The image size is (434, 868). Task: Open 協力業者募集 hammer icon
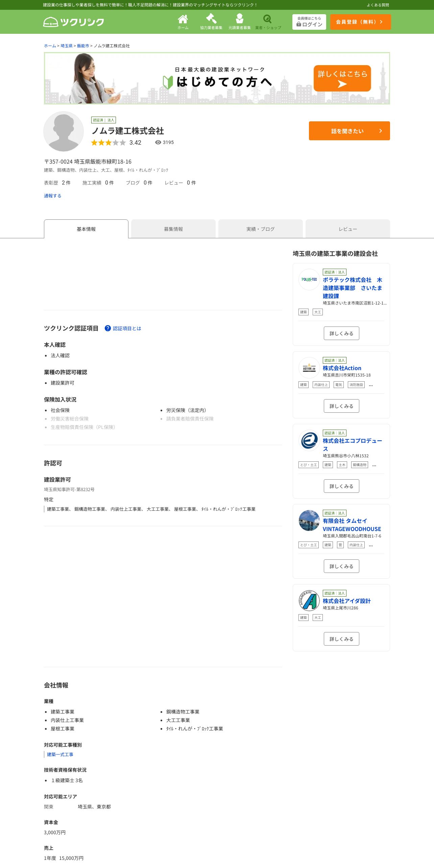coord(211,22)
